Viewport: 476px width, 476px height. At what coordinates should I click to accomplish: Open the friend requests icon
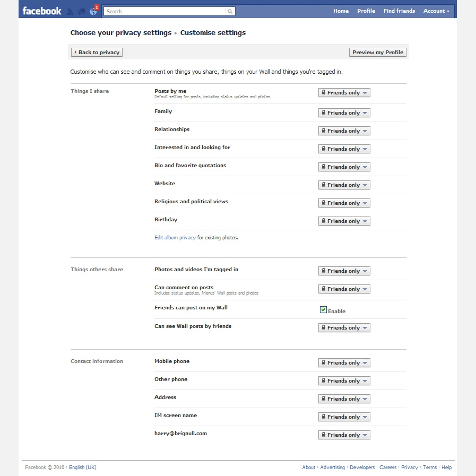(x=70, y=11)
